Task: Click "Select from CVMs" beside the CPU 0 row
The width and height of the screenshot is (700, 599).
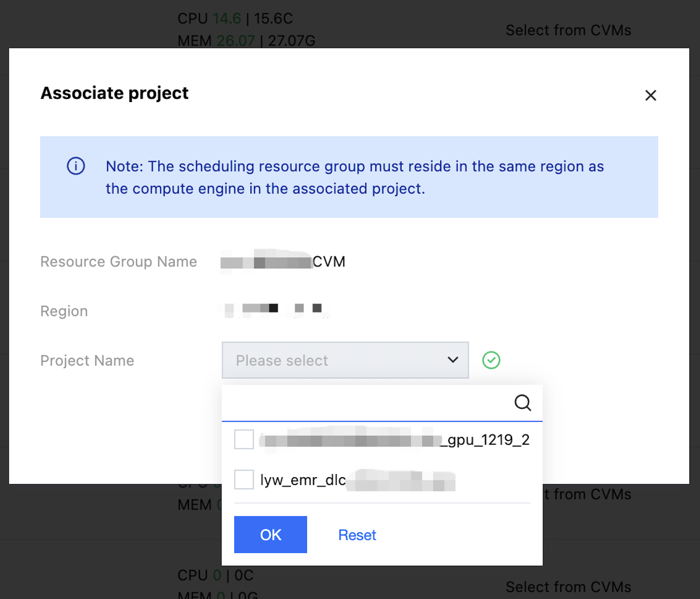Action: click(568, 587)
